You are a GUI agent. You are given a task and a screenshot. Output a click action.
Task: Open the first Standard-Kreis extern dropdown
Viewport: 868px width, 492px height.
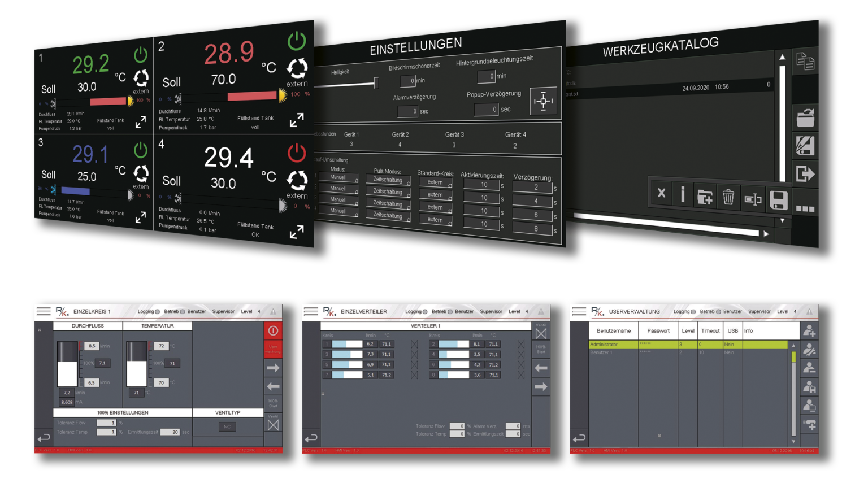pyautogui.click(x=436, y=182)
